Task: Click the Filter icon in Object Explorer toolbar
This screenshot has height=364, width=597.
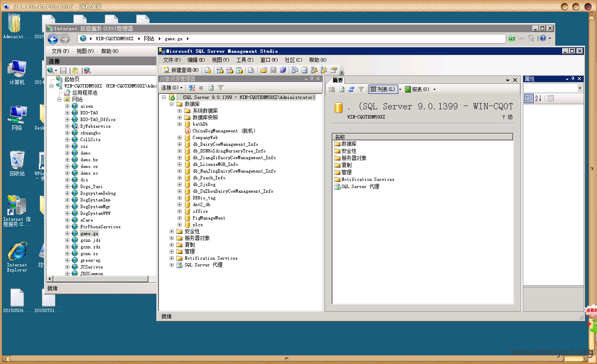Action: 221,88
